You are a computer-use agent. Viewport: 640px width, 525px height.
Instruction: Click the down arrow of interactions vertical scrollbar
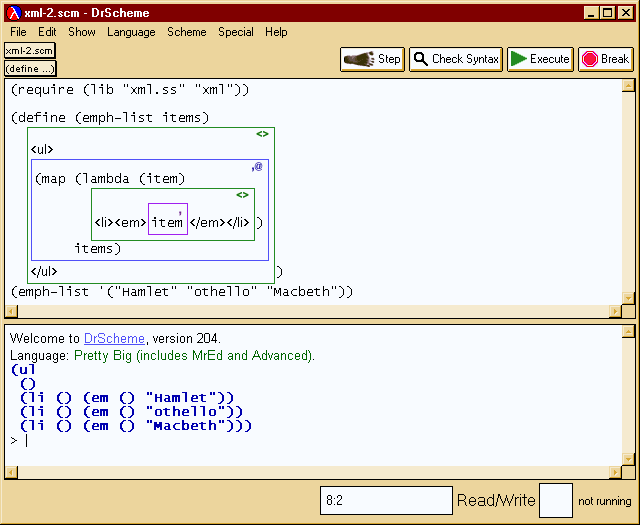[628, 459]
